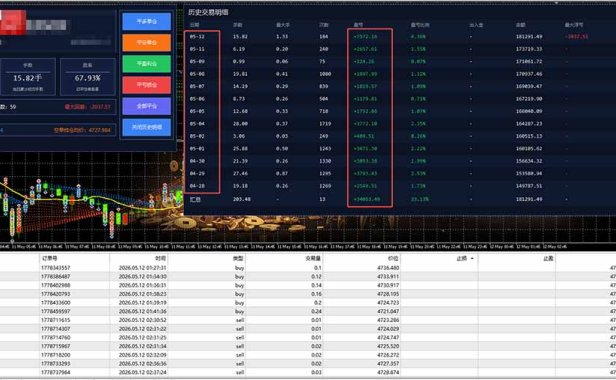Click the date 05-09 in history table
This screenshot has width=616, height=380.
tap(197, 62)
